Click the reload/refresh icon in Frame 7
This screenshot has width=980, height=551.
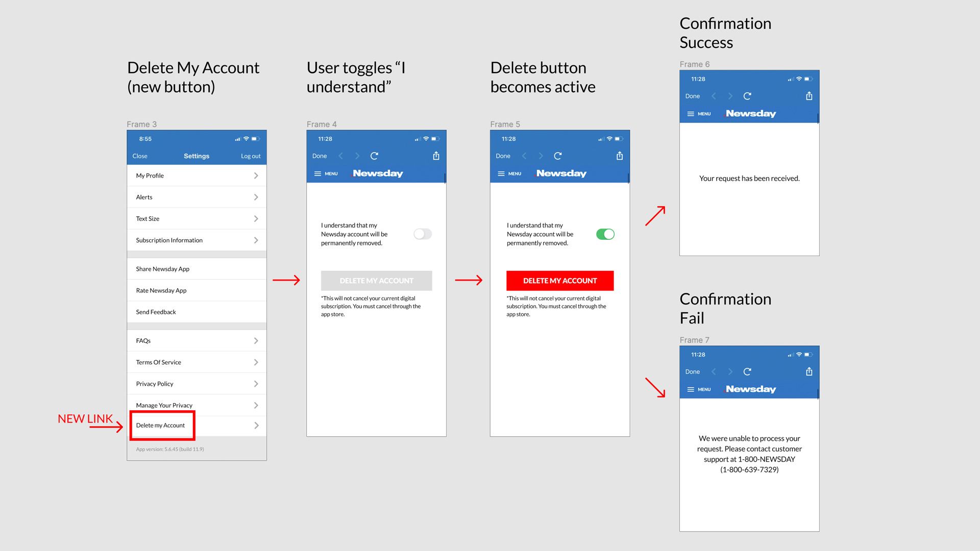pos(746,371)
